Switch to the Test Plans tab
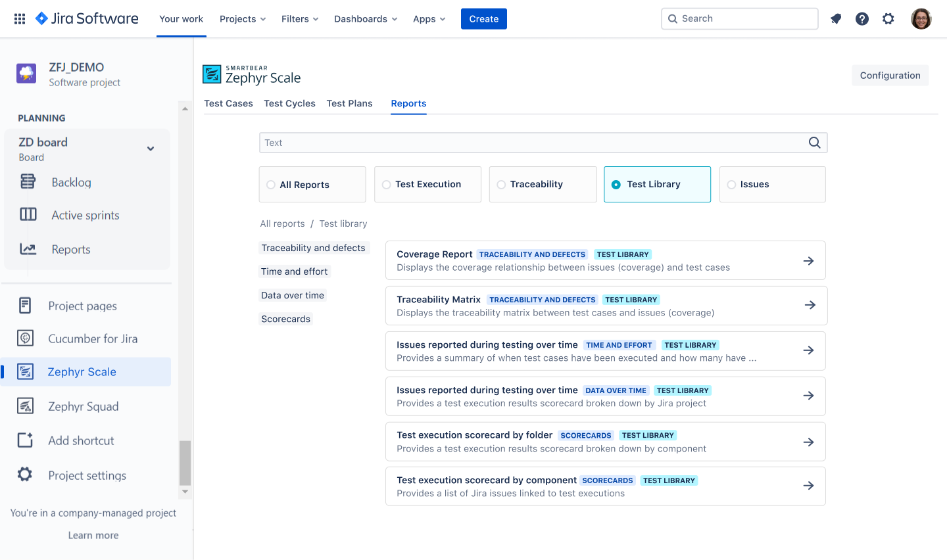 coord(349,103)
